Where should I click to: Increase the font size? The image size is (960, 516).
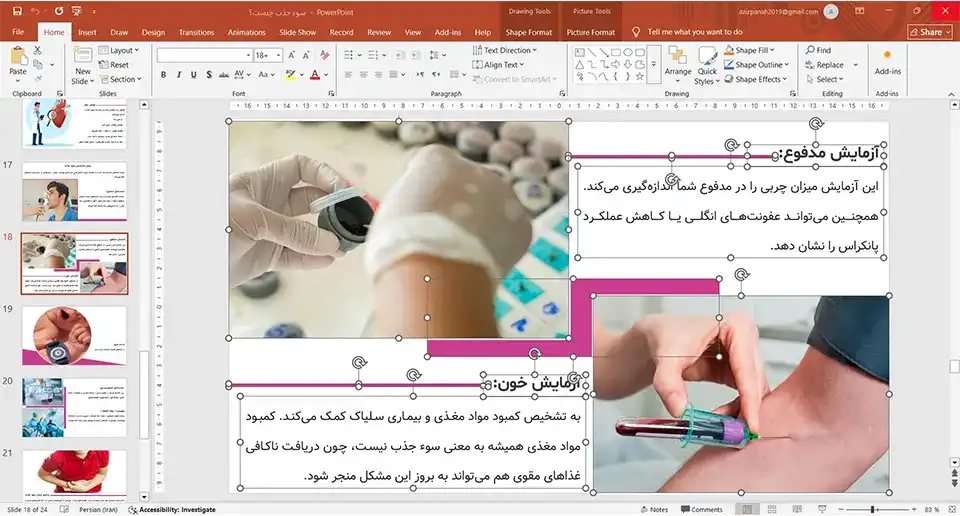click(292, 55)
